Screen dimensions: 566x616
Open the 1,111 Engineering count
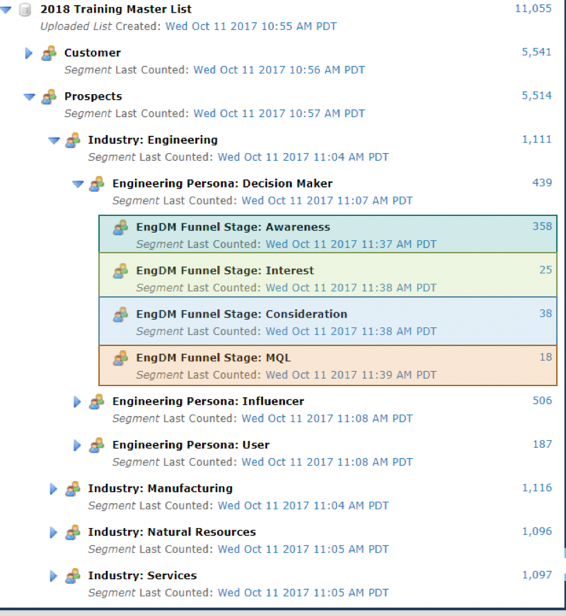pyautogui.click(x=537, y=139)
